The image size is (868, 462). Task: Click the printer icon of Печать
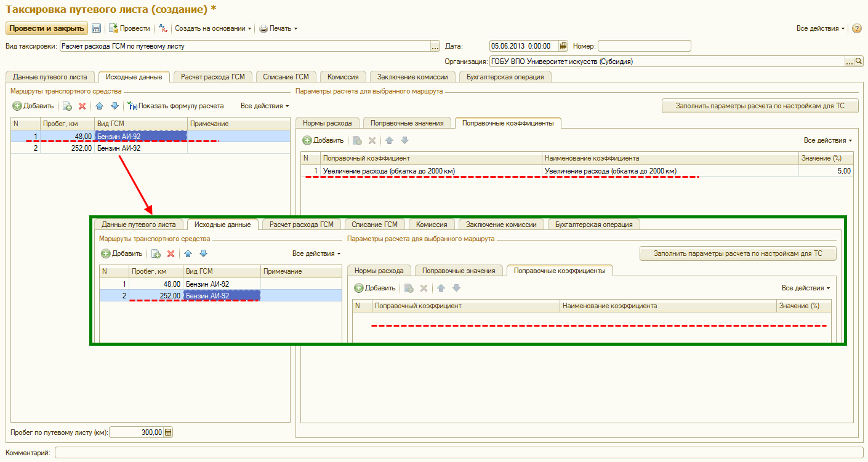263,28
